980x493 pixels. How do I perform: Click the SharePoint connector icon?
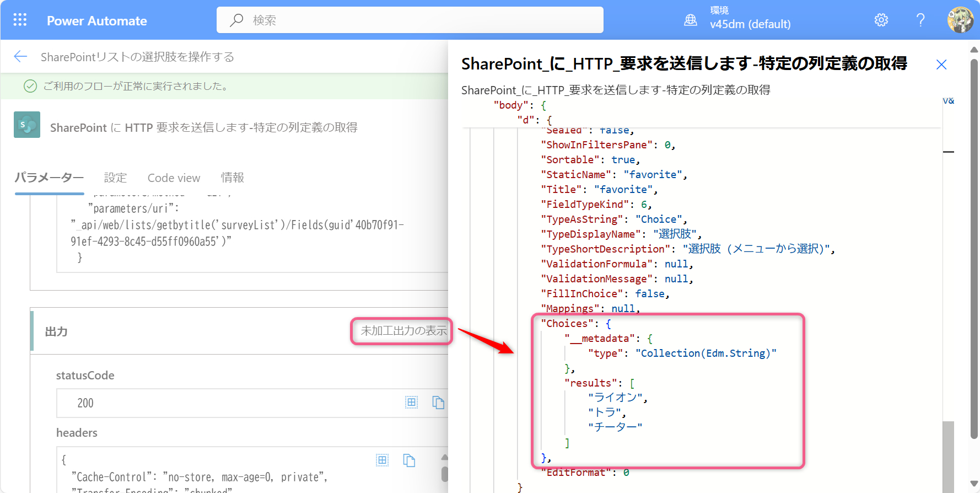tap(27, 125)
